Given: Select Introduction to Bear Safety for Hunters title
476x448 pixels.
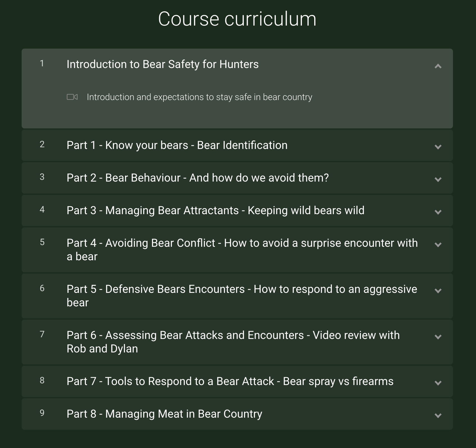Looking at the screenshot, I should point(163,64).
